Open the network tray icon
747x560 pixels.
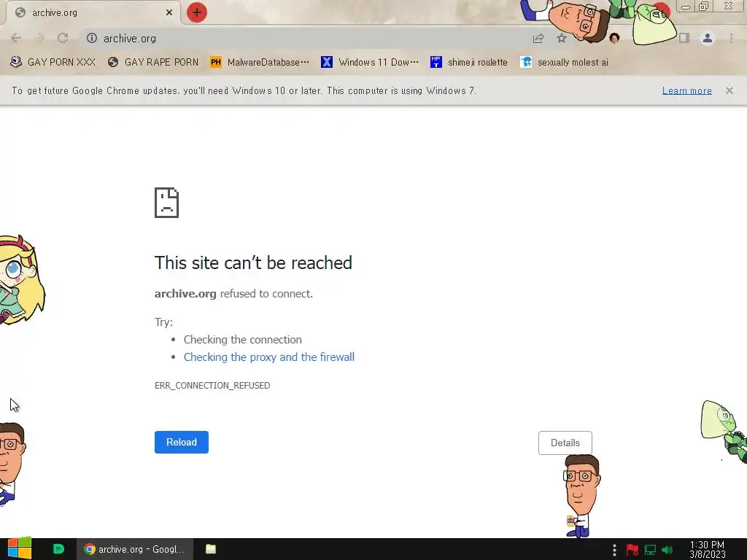point(650,550)
